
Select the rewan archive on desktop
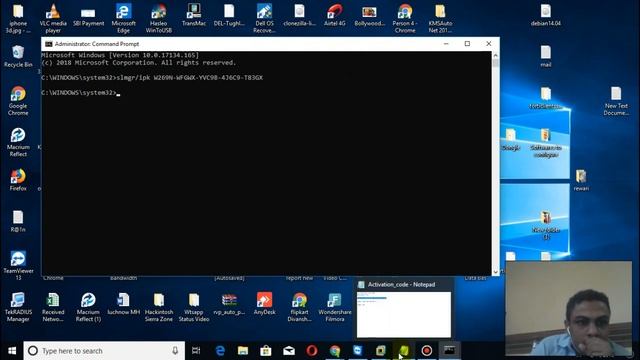(x=581, y=180)
